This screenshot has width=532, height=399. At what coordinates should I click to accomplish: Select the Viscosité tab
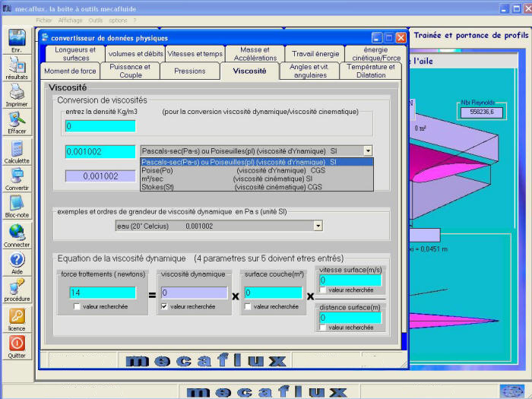250,71
